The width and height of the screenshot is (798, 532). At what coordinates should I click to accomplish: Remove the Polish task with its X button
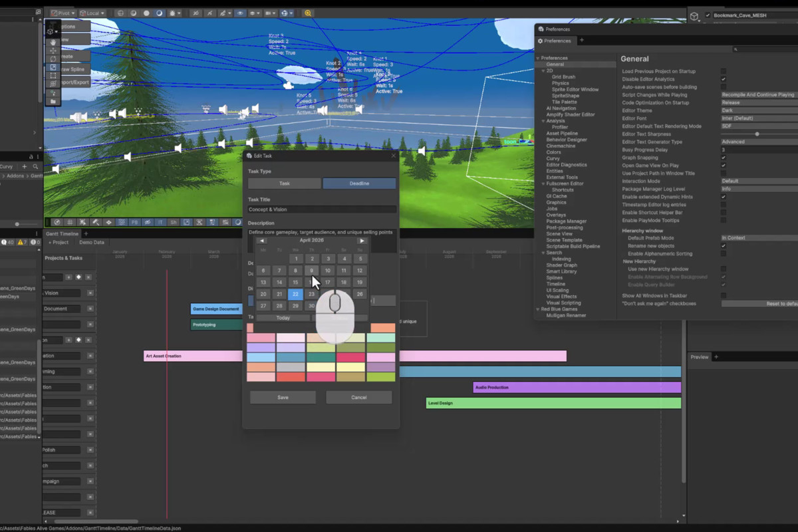[x=90, y=450]
